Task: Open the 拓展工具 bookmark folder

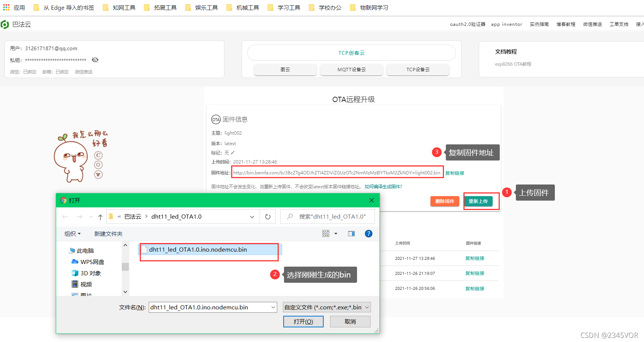Action: pos(160,7)
